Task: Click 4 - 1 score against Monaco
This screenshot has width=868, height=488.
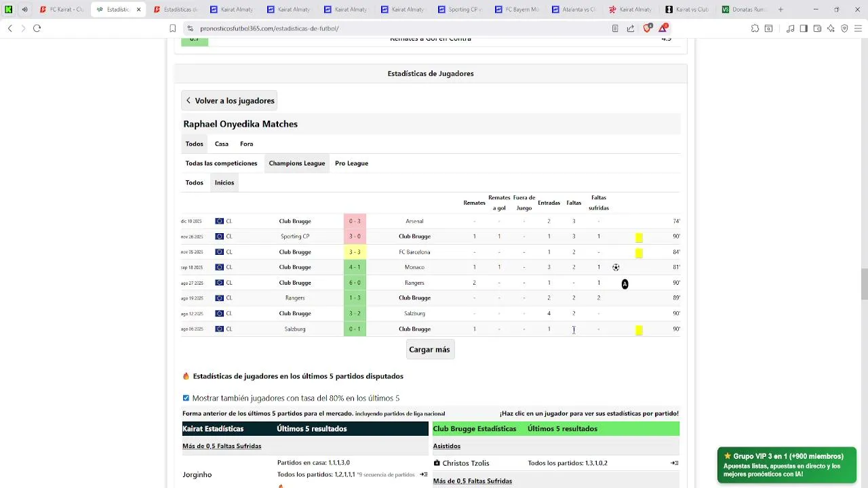Action: tap(355, 267)
